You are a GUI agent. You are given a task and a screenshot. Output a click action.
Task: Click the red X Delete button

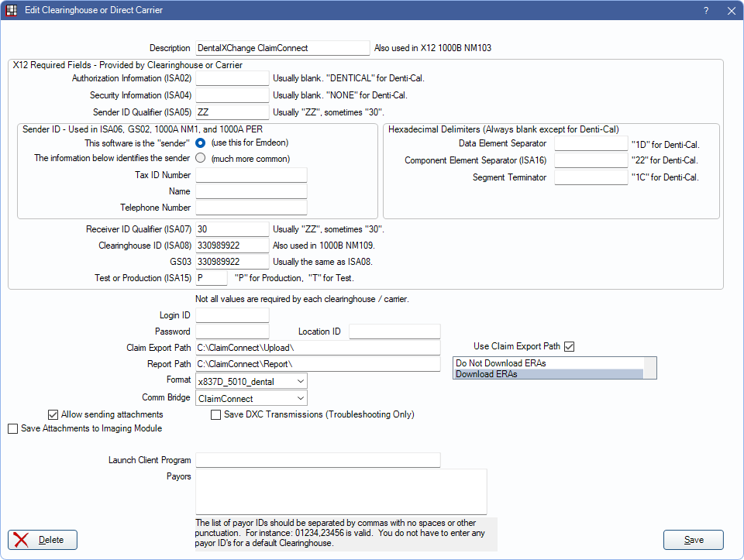coord(42,540)
